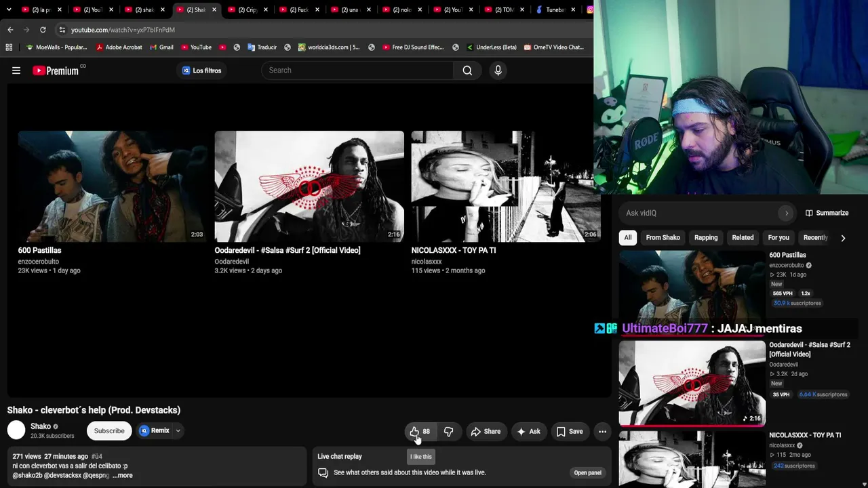Open the Traducir bookmark
The width and height of the screenshot is (868, 488).
pyautogui.click(x=262, y=47)
